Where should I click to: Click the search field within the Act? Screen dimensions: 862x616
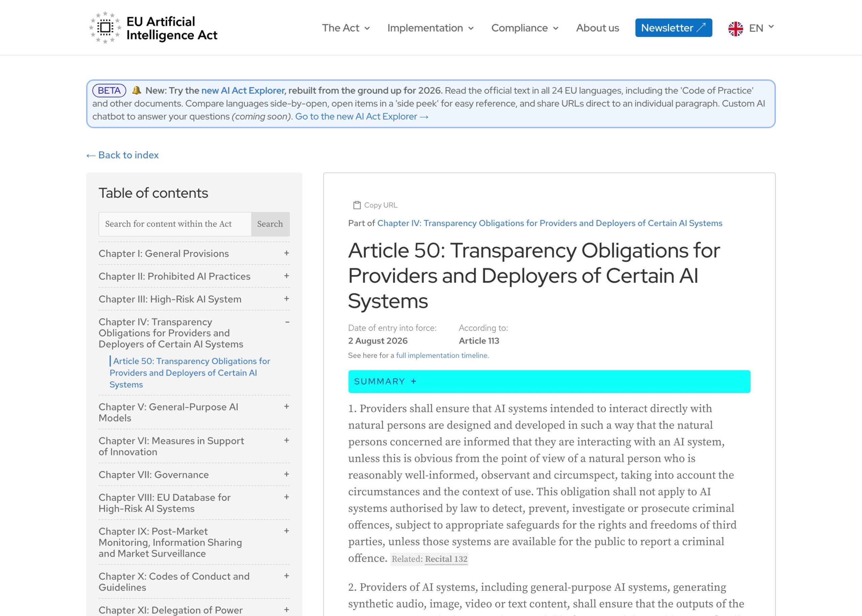point(175,224)
